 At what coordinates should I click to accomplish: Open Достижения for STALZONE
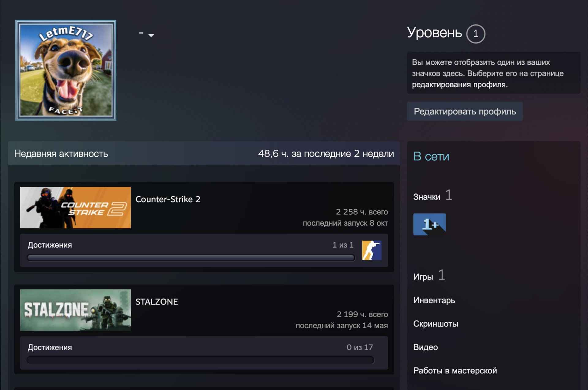point(50,347)
